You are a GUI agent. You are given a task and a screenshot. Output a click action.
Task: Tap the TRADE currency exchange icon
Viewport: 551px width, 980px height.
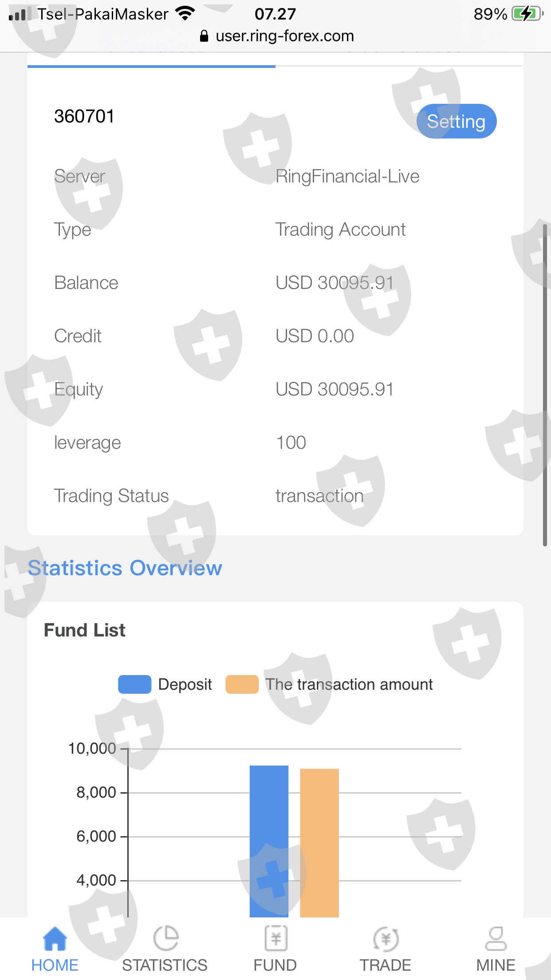click(386, 939)
